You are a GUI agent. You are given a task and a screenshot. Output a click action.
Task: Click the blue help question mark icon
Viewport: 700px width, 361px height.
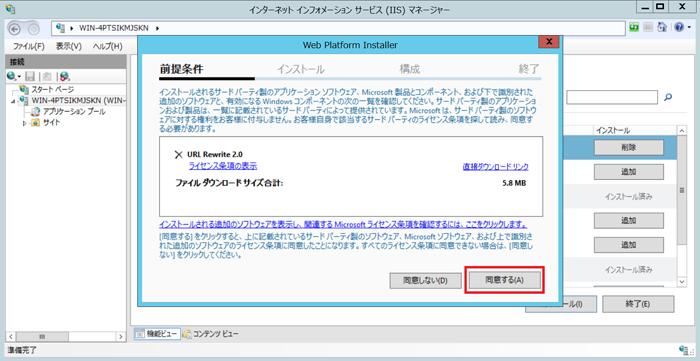click(678, 28)
